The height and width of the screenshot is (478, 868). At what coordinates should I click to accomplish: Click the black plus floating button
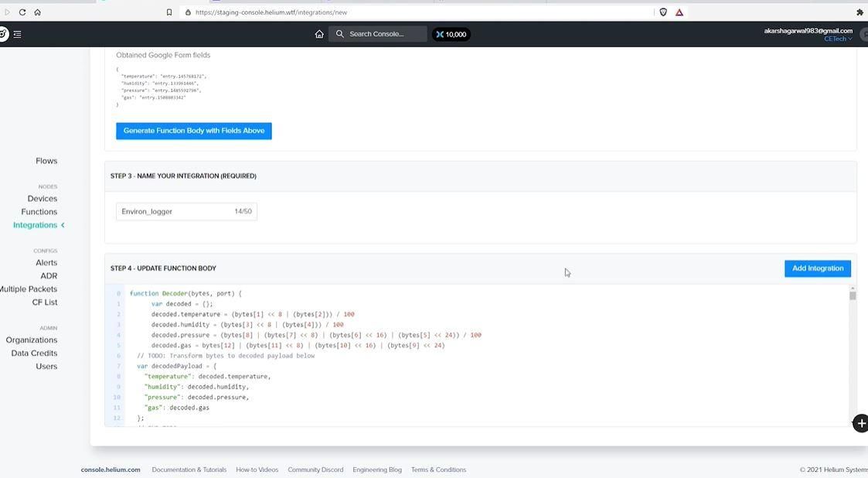[861, 423]
